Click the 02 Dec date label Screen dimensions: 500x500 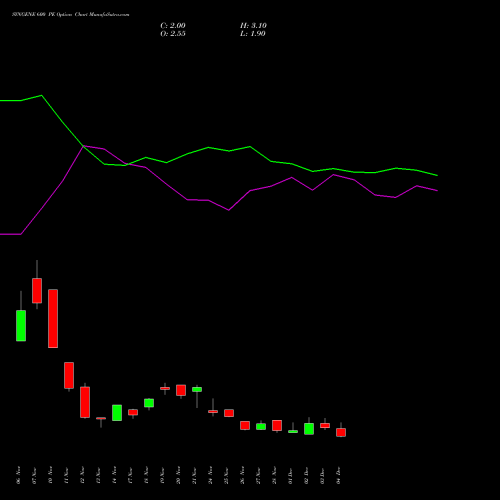point(306,475)
